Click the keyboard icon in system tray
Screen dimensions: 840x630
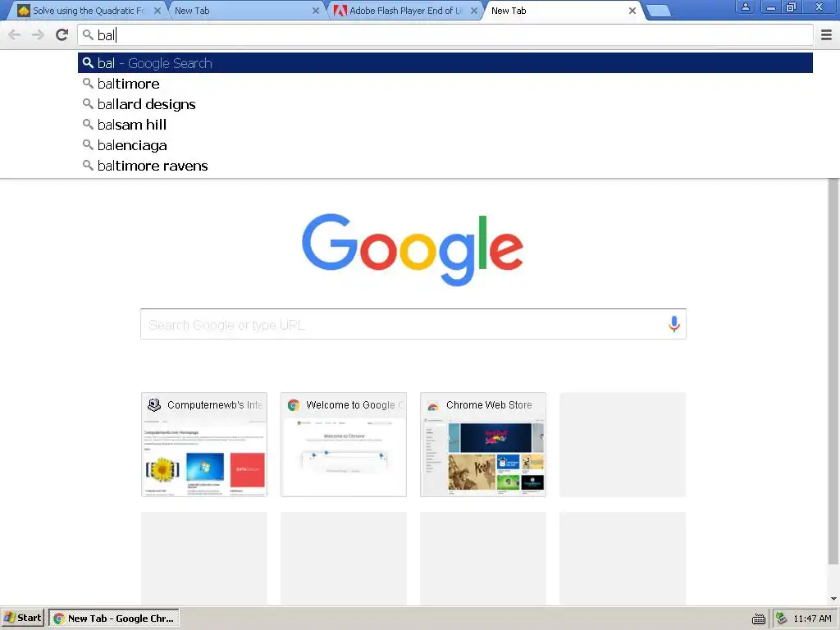pos(759,619)
